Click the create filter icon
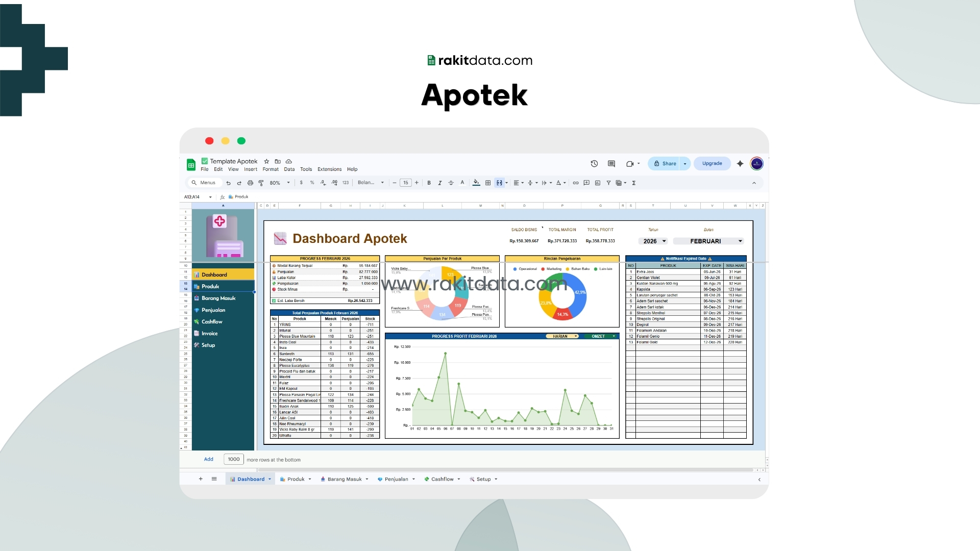980x551 pixels. 608,183
